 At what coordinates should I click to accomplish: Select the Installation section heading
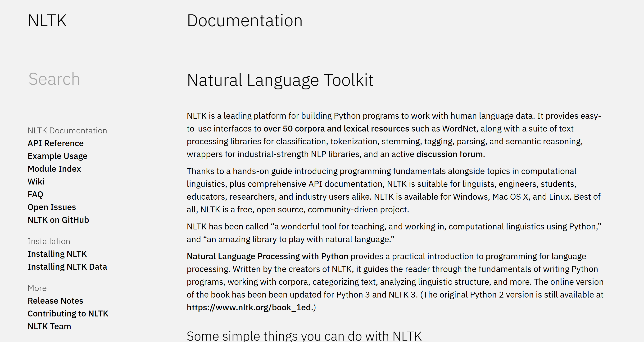(x=49, y=241)
